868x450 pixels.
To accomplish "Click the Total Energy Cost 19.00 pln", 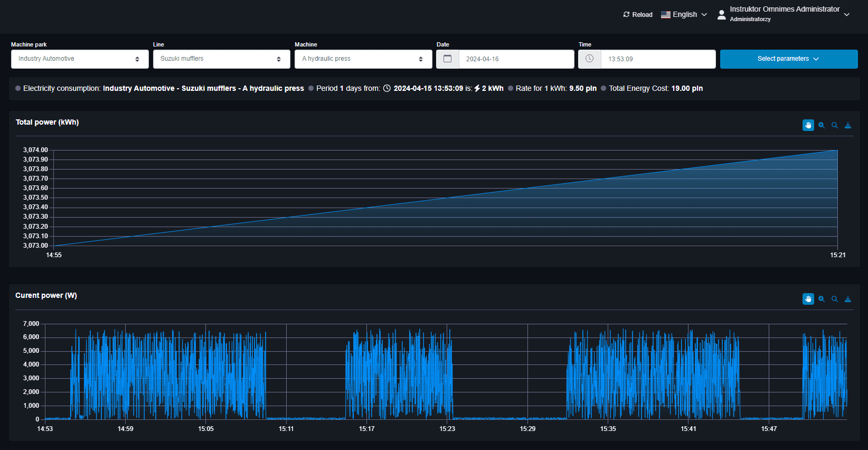I will point(656,88).
